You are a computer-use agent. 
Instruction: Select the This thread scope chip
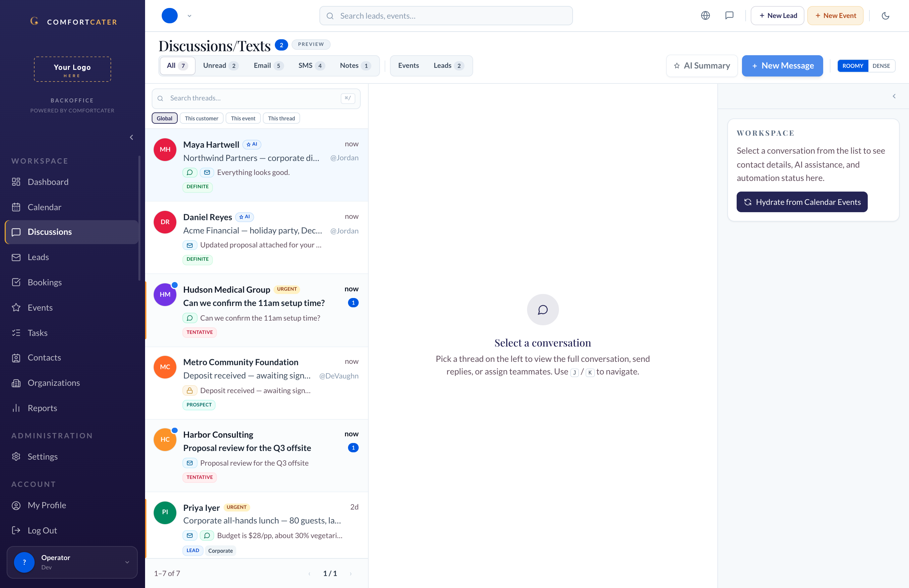click(281, 118)
